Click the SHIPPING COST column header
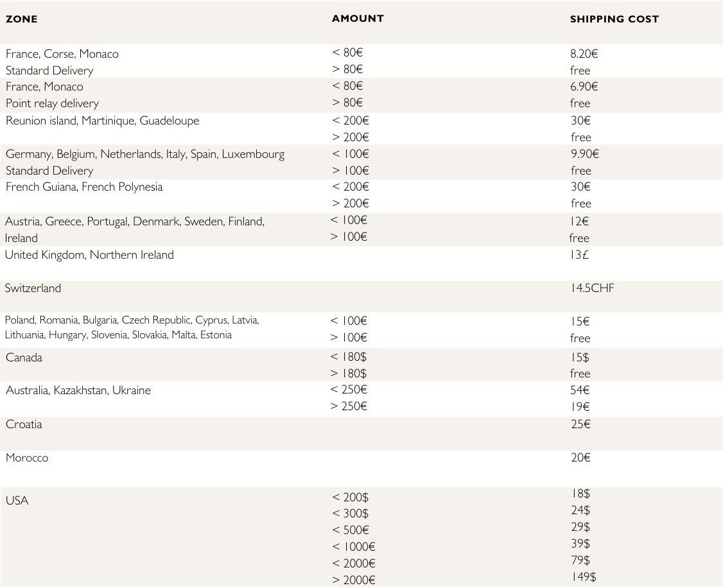The width and height of the screenshot is (723, 588). [614, 19]
